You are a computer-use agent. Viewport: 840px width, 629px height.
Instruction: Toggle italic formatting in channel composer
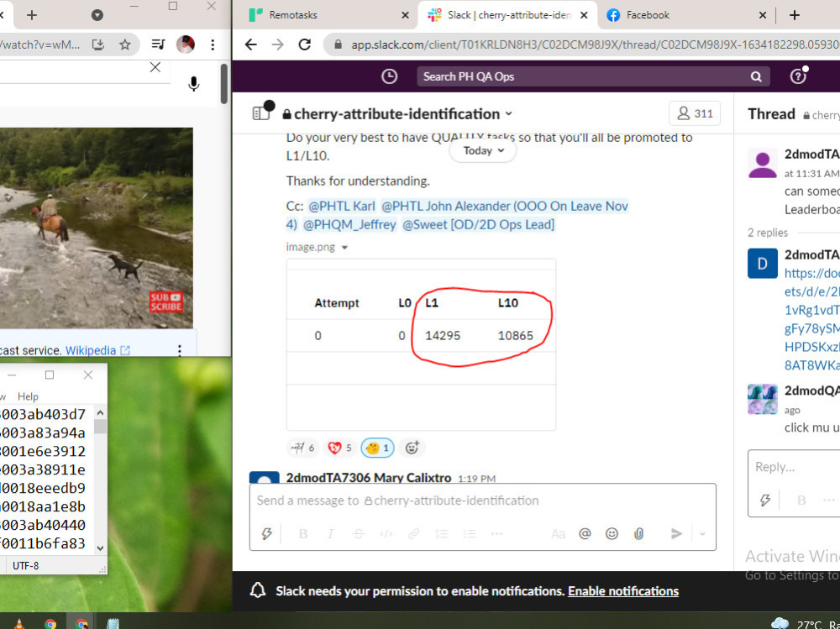(x=330, y=533)
